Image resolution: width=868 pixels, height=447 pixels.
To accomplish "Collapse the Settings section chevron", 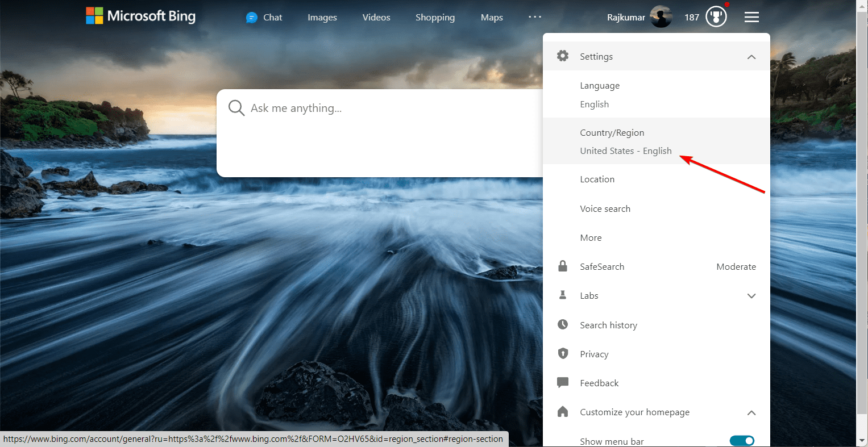I will 751,57.
